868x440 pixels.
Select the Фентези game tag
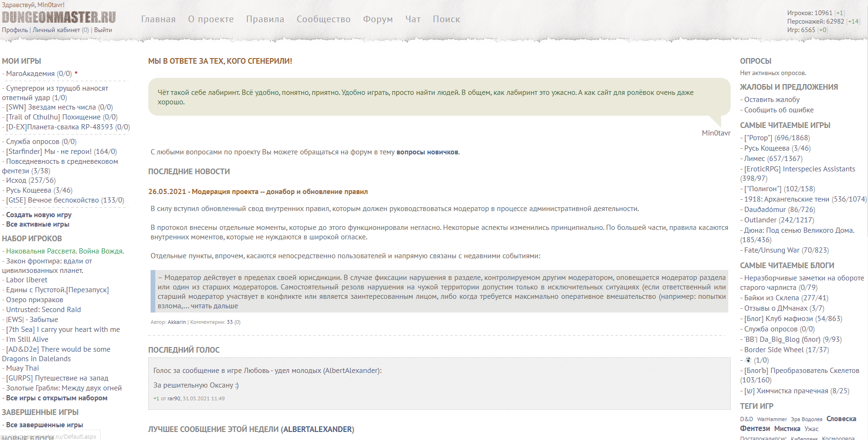(755, 429)
